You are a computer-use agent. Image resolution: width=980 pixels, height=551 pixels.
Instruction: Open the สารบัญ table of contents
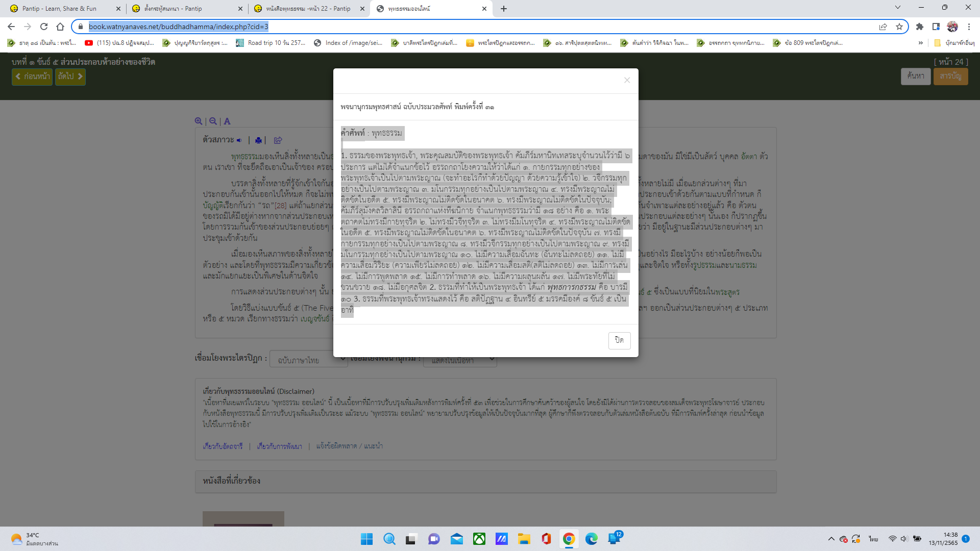coord(951,77)
